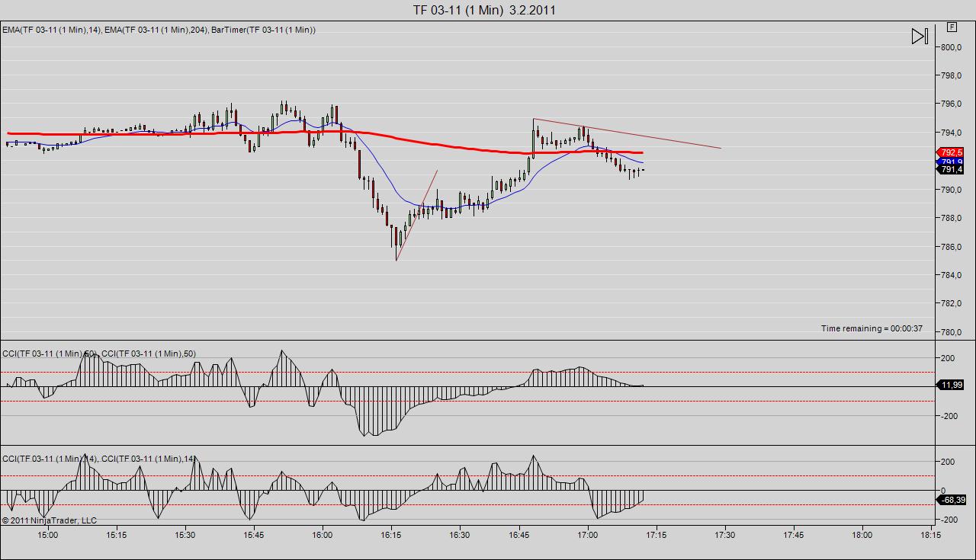This screenshot has height=560, width=976.
Task: Select the red 792,5 price marker
Action: tap(951, 152)
